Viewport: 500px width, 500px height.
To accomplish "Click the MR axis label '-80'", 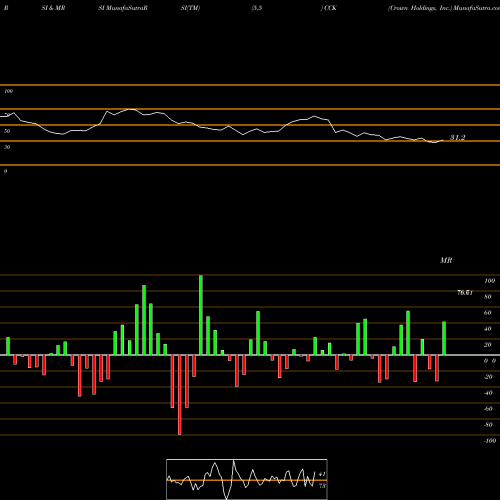I will 488,425.
